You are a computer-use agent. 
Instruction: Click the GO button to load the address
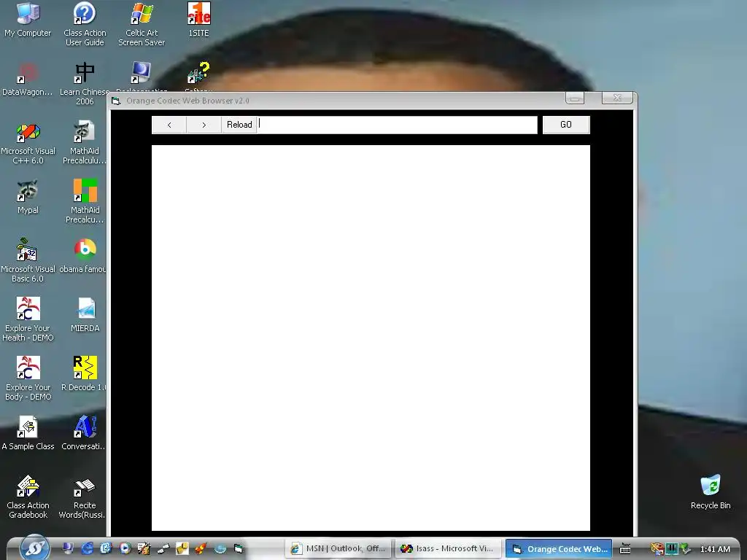tap(566, 125)
